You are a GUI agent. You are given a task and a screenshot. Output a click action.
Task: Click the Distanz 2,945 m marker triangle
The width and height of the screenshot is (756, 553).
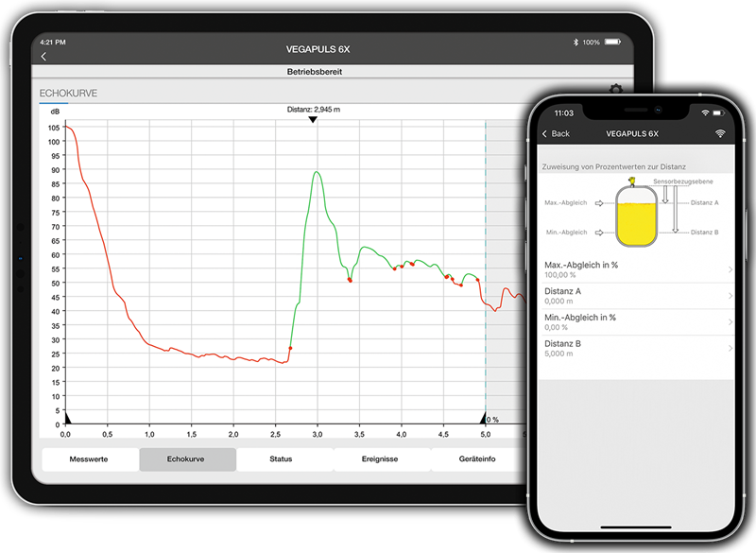(x=314, y=119)
